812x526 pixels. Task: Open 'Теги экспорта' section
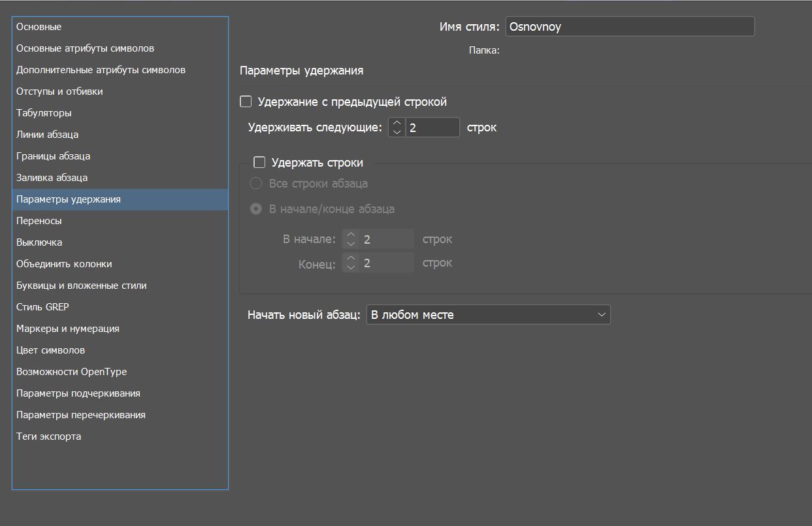point(48,436)
